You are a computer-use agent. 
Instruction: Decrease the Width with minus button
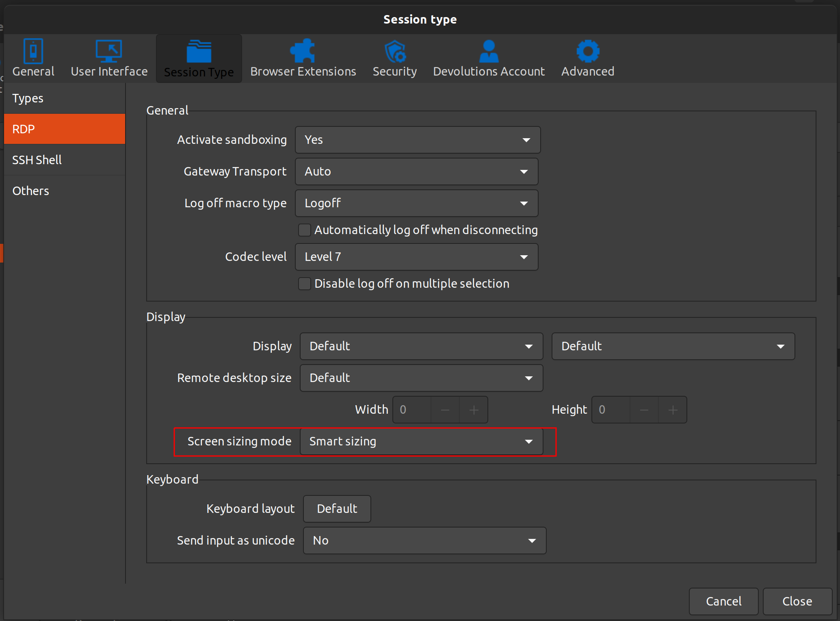pos(445,410)
